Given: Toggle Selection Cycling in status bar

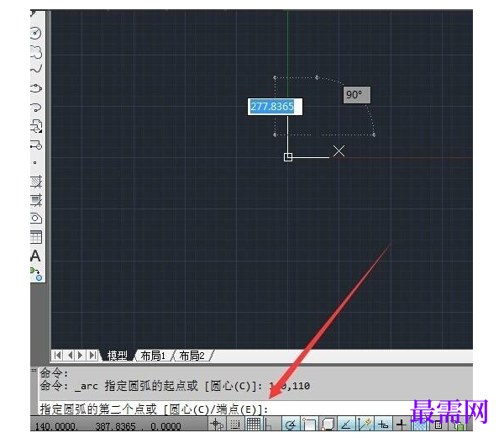Looking at the screenshot, I should (459, 425).
